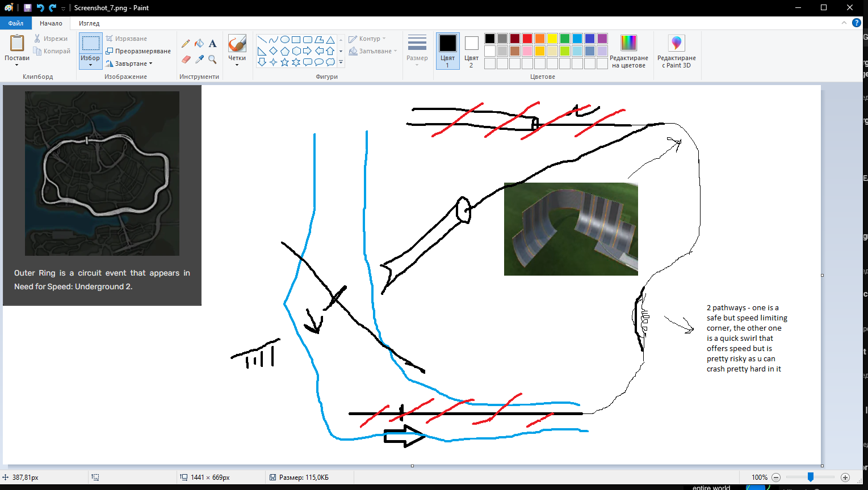Switch to the Файл tab
868x490 pixels.
15,23
